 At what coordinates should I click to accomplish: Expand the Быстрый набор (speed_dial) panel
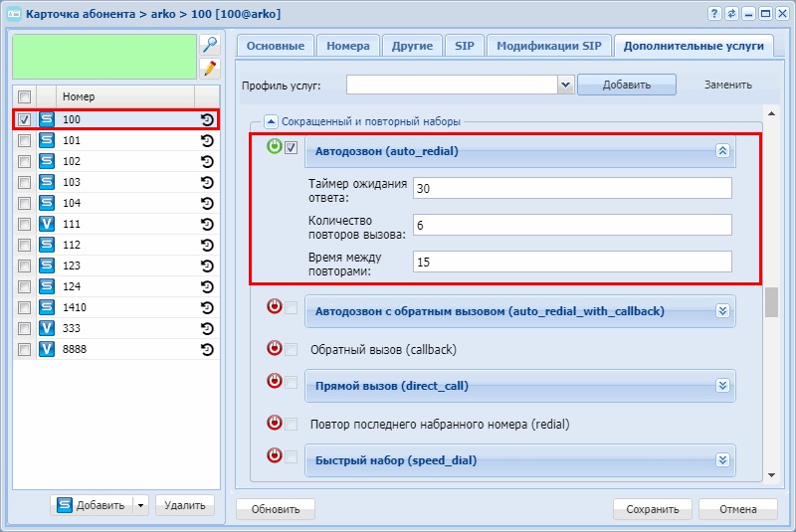pos(722,460)
